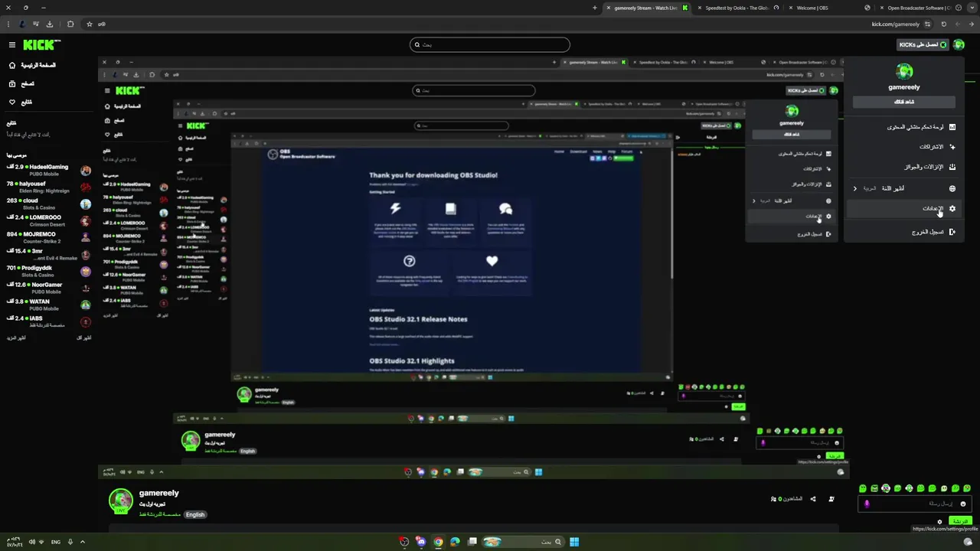
Task: Open the home page (الصفحة الرئيسية) sidebar item
Action: point(32,65)
